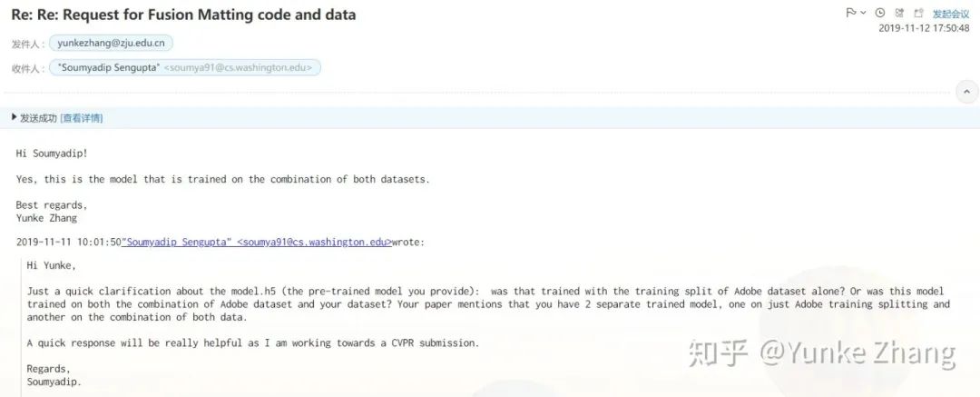Click recipient chip Soumyadip Sengupta
Screen dimensions: 980x397
184,67
